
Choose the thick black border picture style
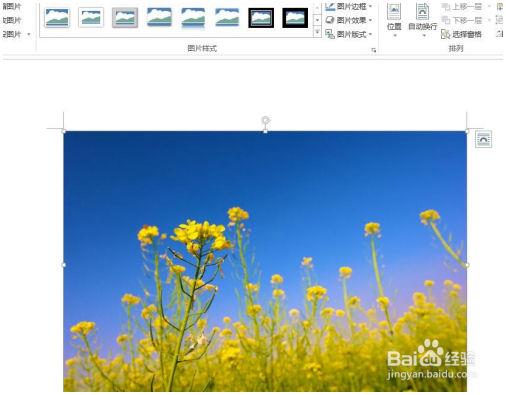click(295, 17)
